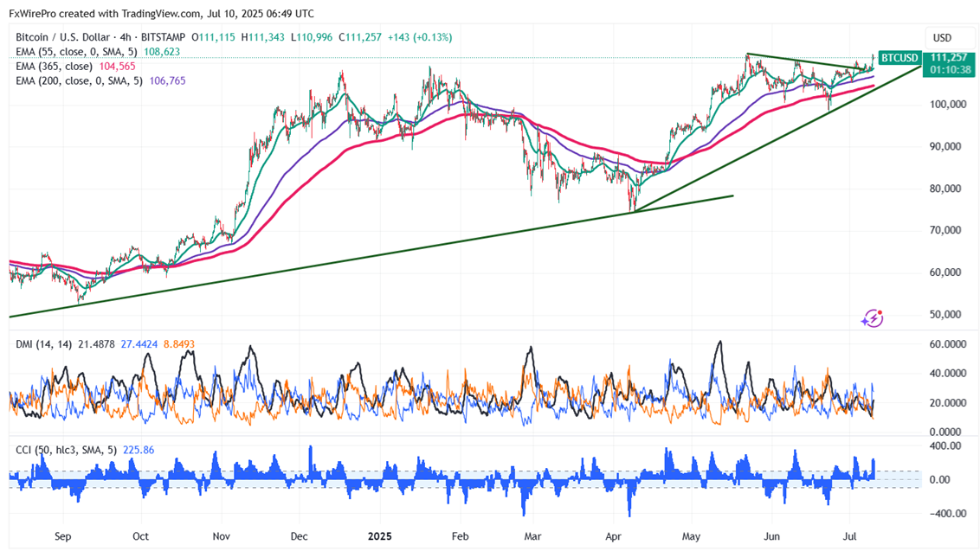Image resolution: width=980 pixels, height=551 pixels.
Task: Click the high price H111,343 value
Action: 262,37
